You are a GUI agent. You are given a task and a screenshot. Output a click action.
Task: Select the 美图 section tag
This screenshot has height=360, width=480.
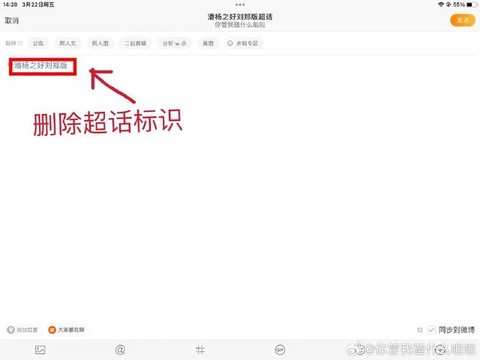tap(208, 43)
